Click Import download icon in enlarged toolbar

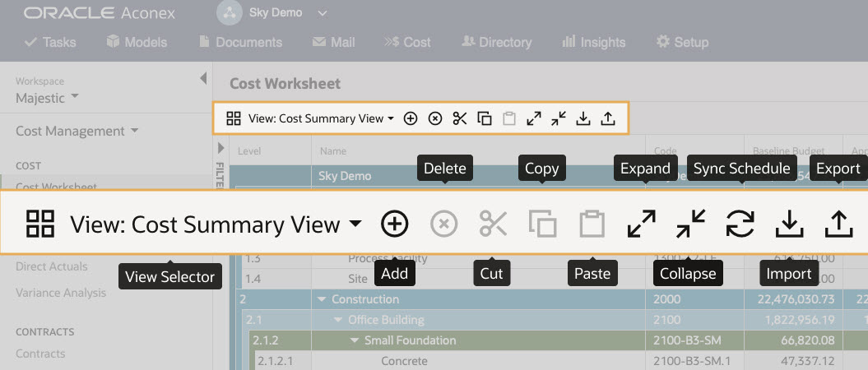click(x=789, y=224)
